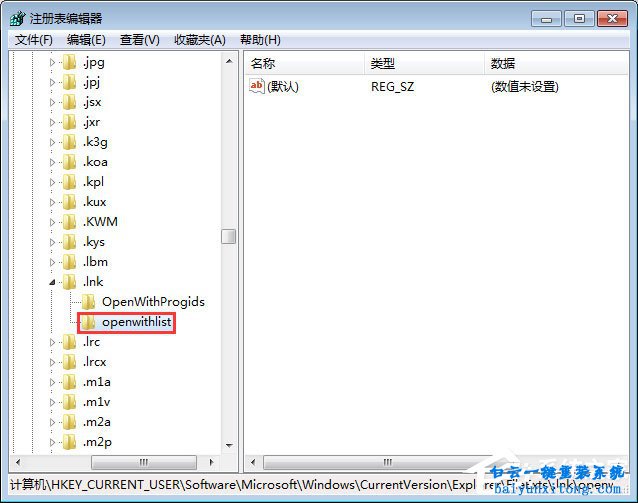Minimize the Registry Editor window
Viewport: 638px width, 503px height.
(x=546, y=19)
